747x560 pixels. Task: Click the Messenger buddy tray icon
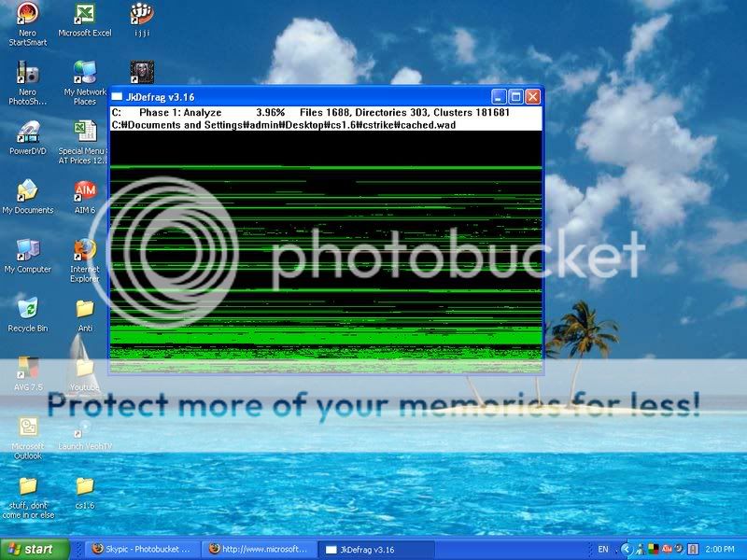click(641, 550)
